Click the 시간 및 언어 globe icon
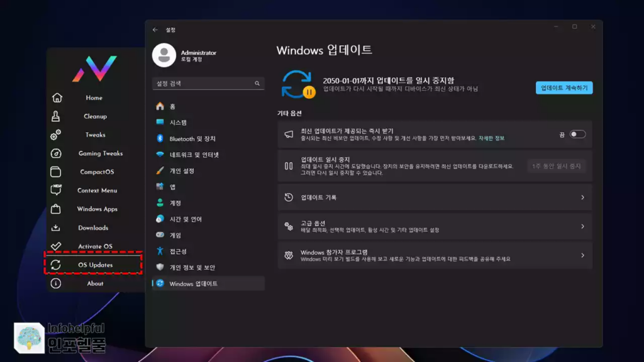Viewport: 644px width, 362px height. click(x=160, y=219)
